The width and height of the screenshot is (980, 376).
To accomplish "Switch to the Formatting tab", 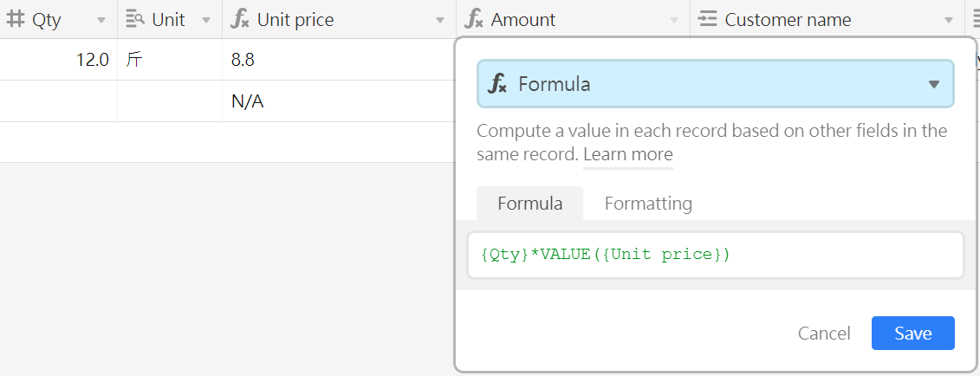I will tap(648, 204).
